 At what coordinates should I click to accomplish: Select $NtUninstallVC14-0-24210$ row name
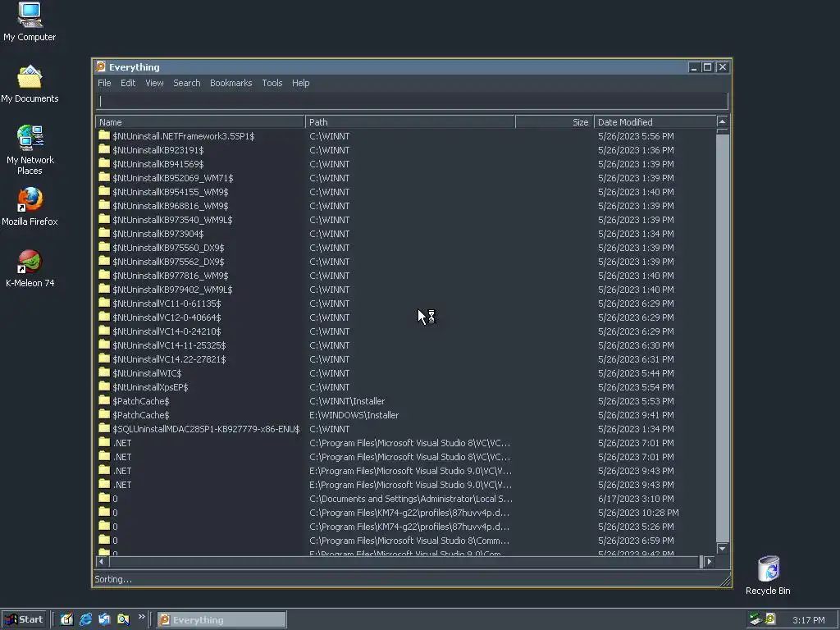(x=167, y=331)
